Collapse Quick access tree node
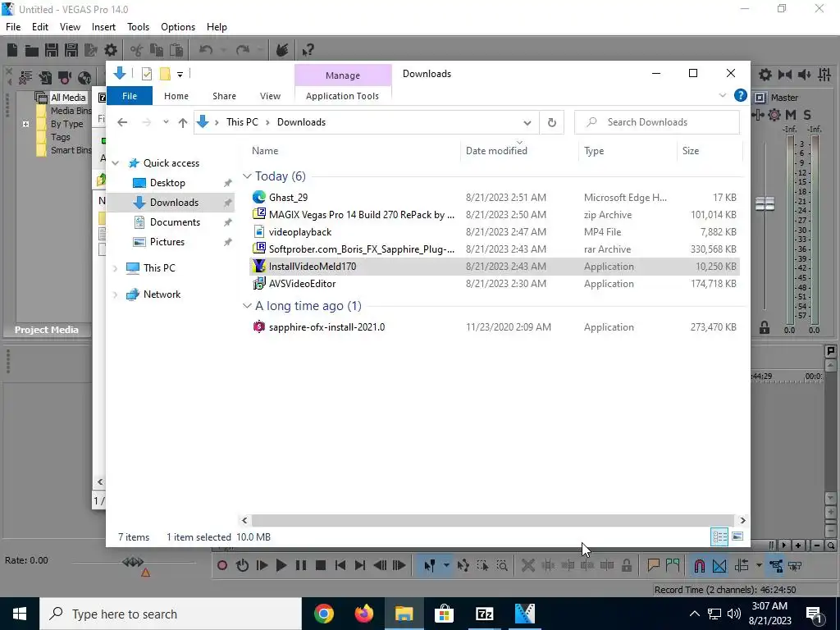This screenshot has width=840, height=630. click(x=116, y=163)
